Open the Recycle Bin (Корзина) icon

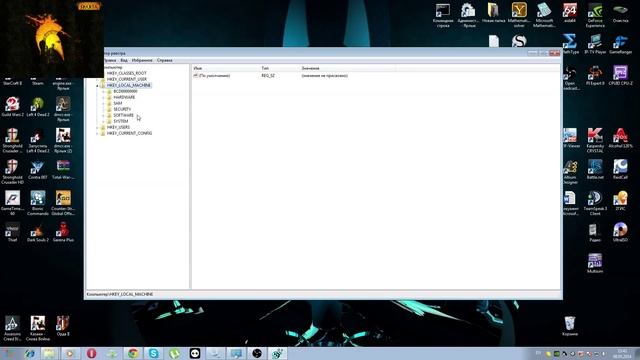tap(570, 326)
